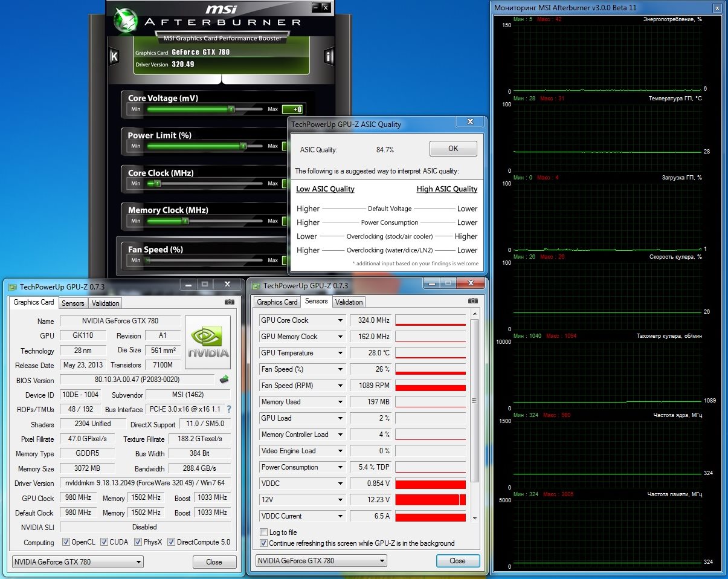The image size is (728, 579).
Task: Uncheck Continue refreshing in background option
Action: click(x=263, y=543)
